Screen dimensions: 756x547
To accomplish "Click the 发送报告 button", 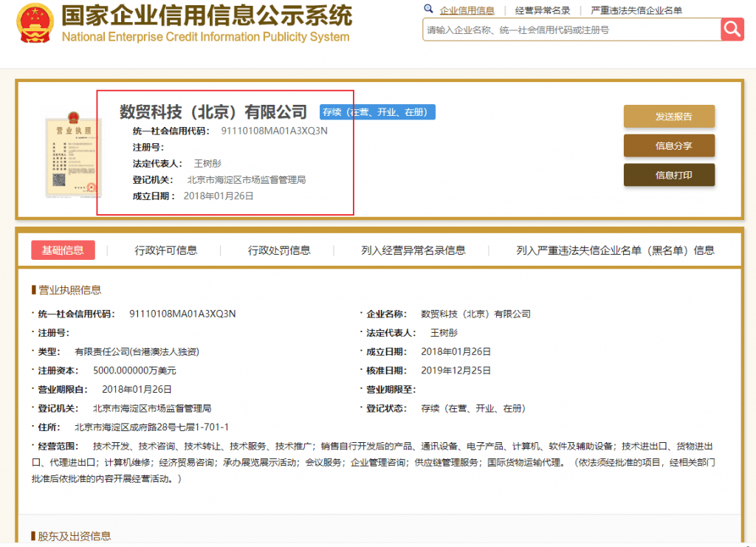I will click(669, 117).
